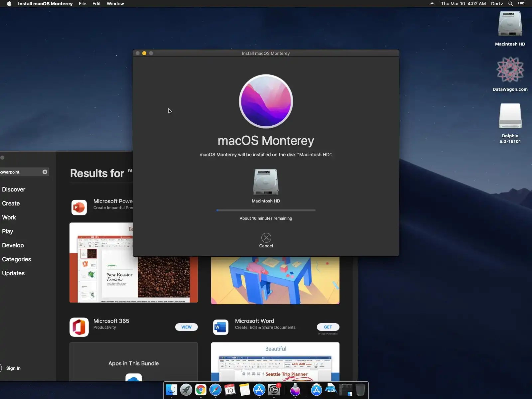Click the Microsoft Word app icon
The width and height of the screenshot is (532, 399).
coord(221,327)
